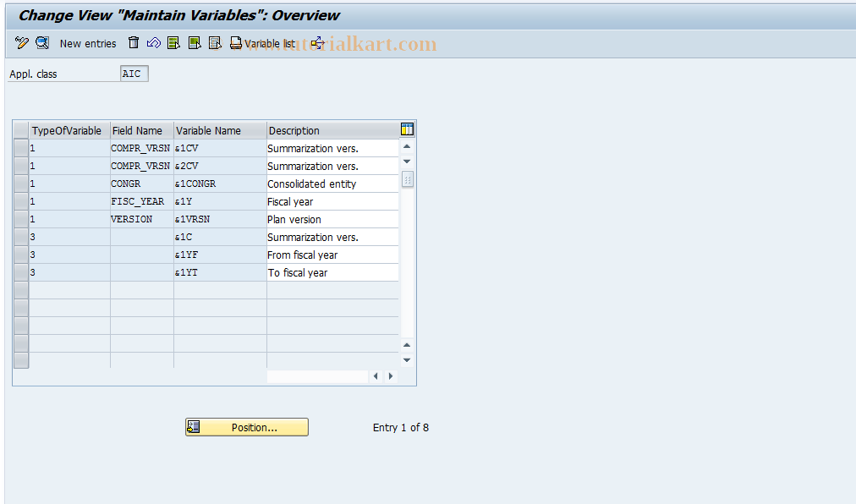
Task: Click the lower scroll-up arrow near table bottom
Action: 407,345
